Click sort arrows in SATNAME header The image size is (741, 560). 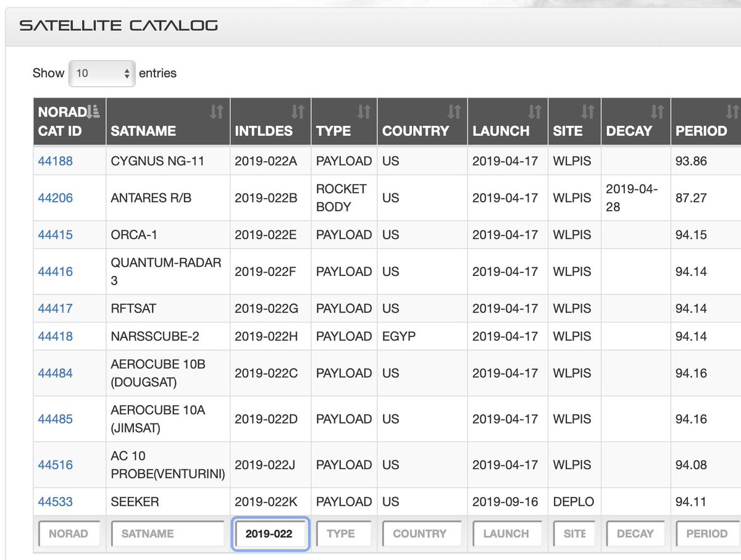pos(216,112)
